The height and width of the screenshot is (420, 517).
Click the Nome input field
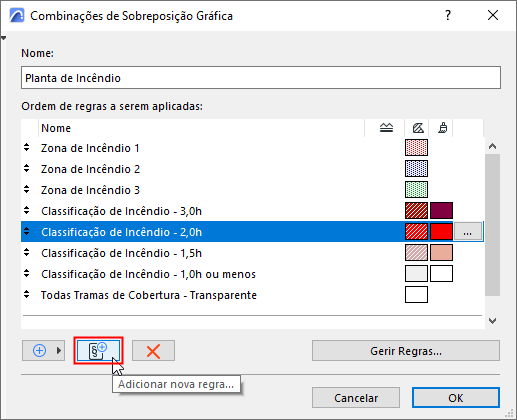click(x=261, y=78)
